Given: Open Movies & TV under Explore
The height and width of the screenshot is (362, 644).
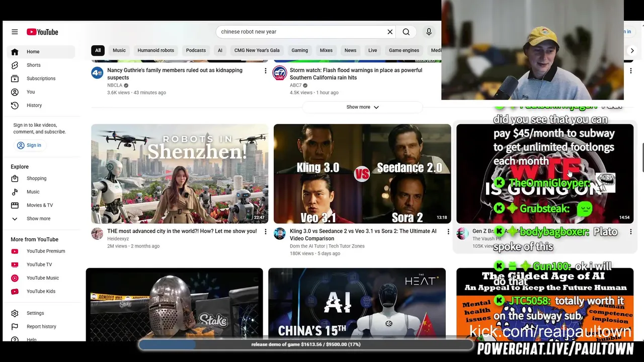Looking at the screenshot, I should (41, 205).
